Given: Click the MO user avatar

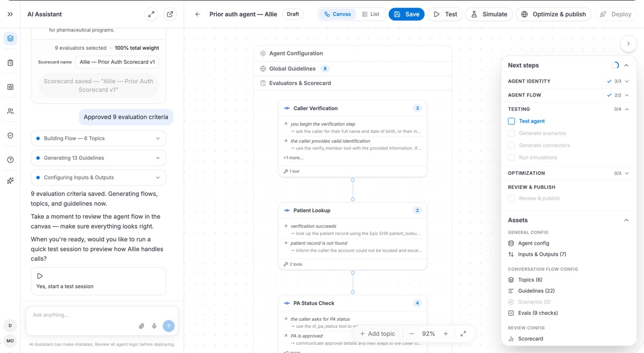Looking at the screenshot, I should coord(10,341).
